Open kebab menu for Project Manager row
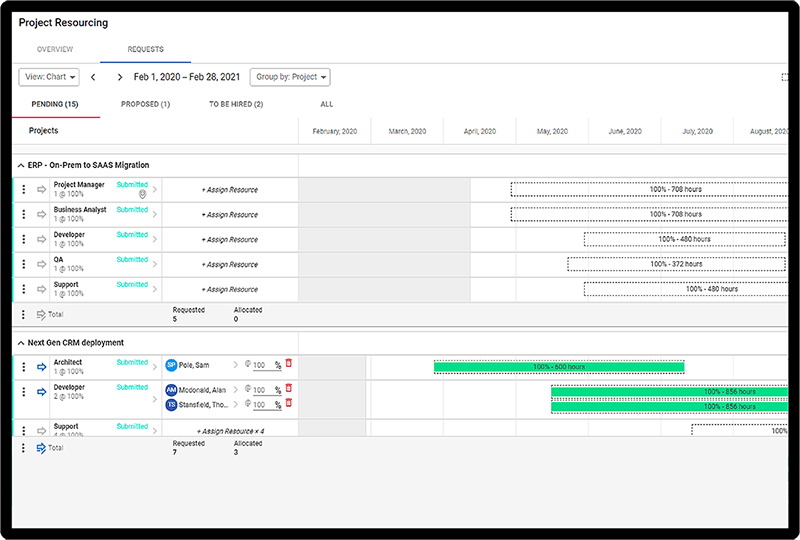Screen dimensions: 800x540 (x=23, y=189)
